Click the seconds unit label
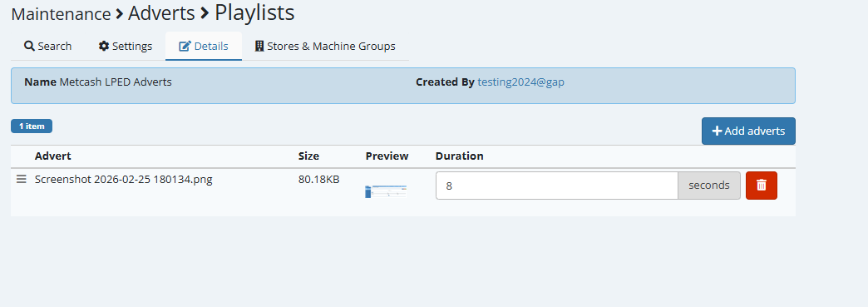The image size is (868, 307). click(x=709, y=186)
